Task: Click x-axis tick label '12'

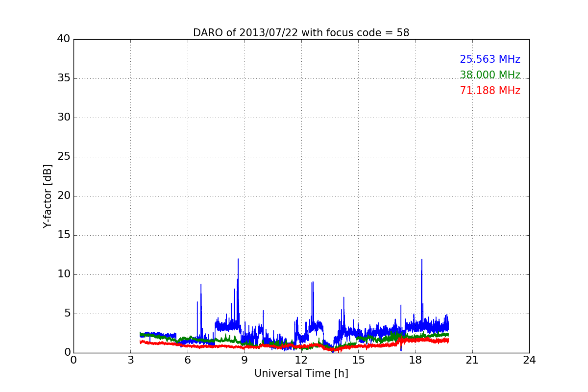Action: click(x=301, y=360)
